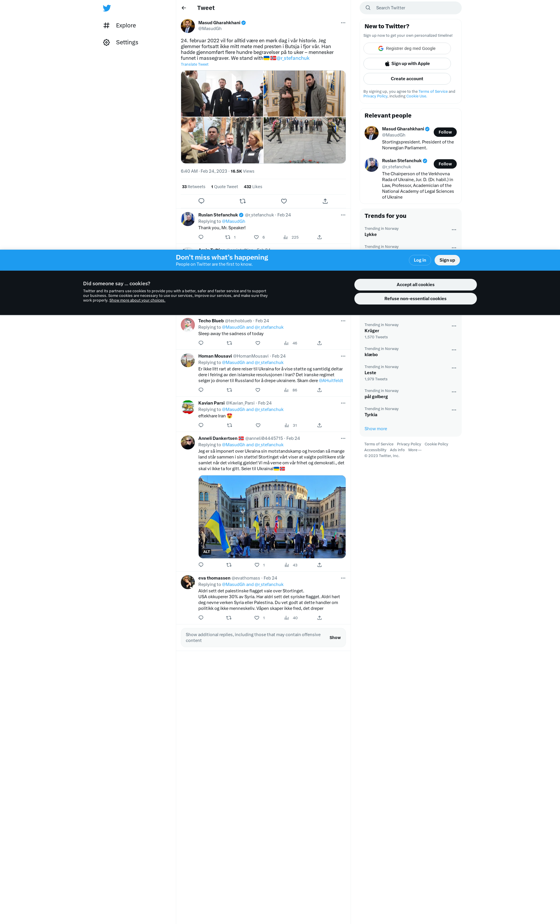The width and height of the screenshot is (560, 924).
Task: Register with Google button
Action: [x=407, y=48]
